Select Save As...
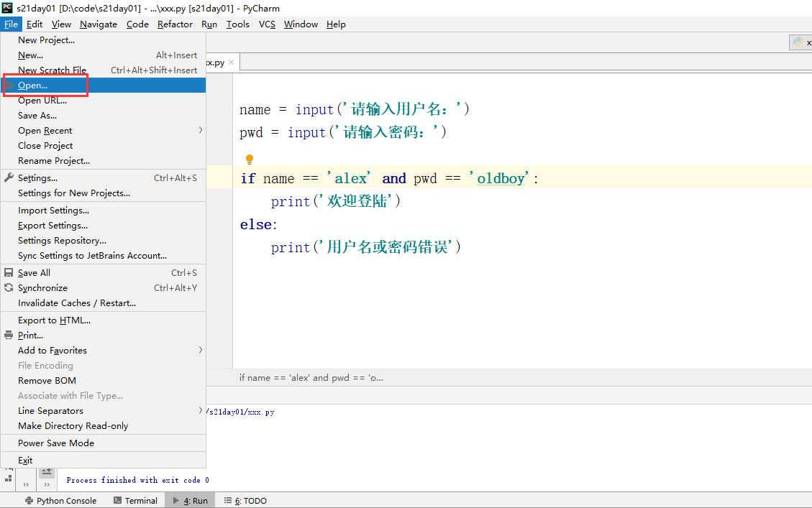This screenshot has width=812, height=508. pyautogui.click(x=103, y=116)
